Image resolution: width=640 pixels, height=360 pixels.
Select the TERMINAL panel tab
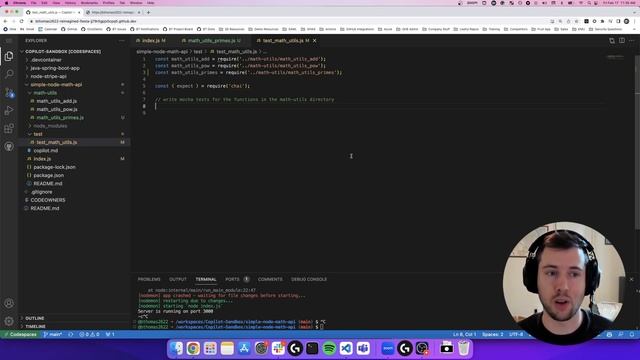coord(206,280)
